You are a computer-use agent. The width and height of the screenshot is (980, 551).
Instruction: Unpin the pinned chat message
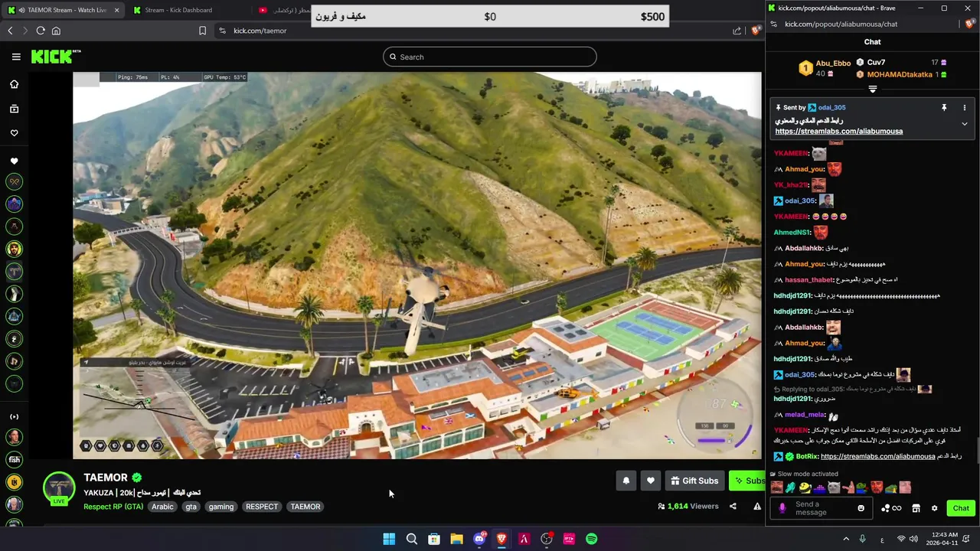point(944,108)
